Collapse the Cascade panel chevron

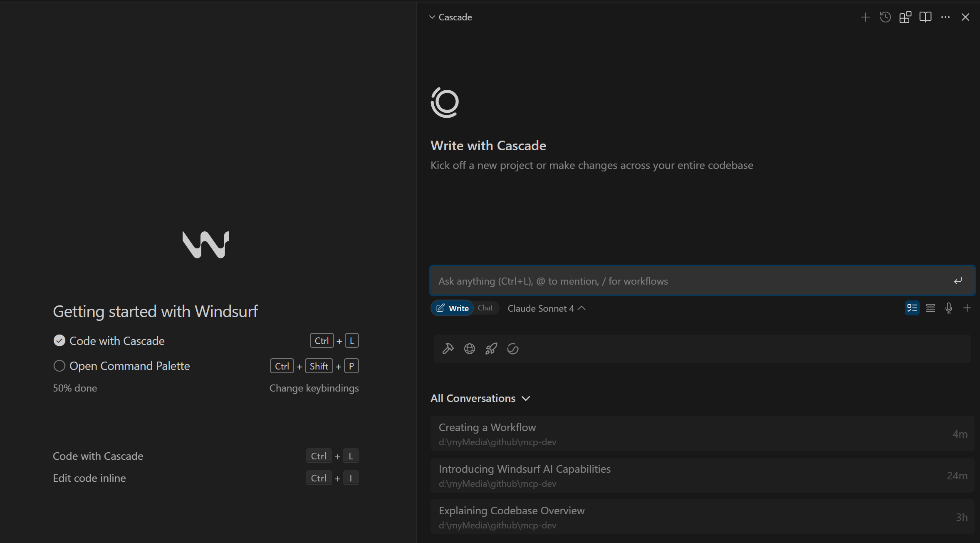(x=432, y=17)
